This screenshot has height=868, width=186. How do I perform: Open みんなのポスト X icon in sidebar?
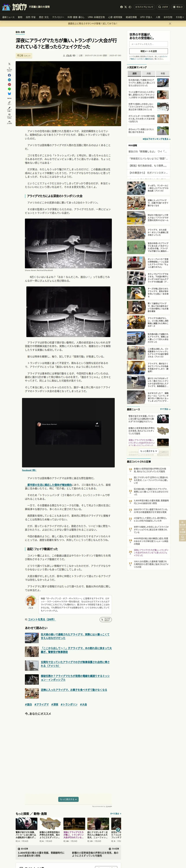pos(9,69)
